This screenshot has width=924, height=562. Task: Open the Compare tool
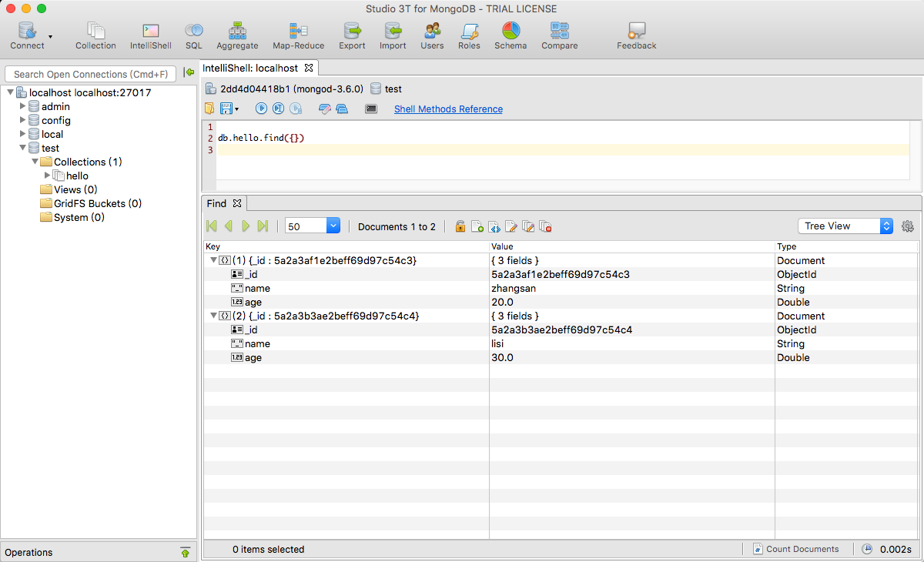click(560, 35)
